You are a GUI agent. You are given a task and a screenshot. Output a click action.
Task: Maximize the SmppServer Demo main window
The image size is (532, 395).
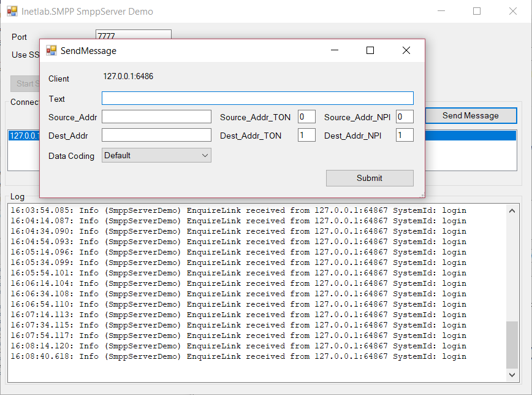[477, 11]
